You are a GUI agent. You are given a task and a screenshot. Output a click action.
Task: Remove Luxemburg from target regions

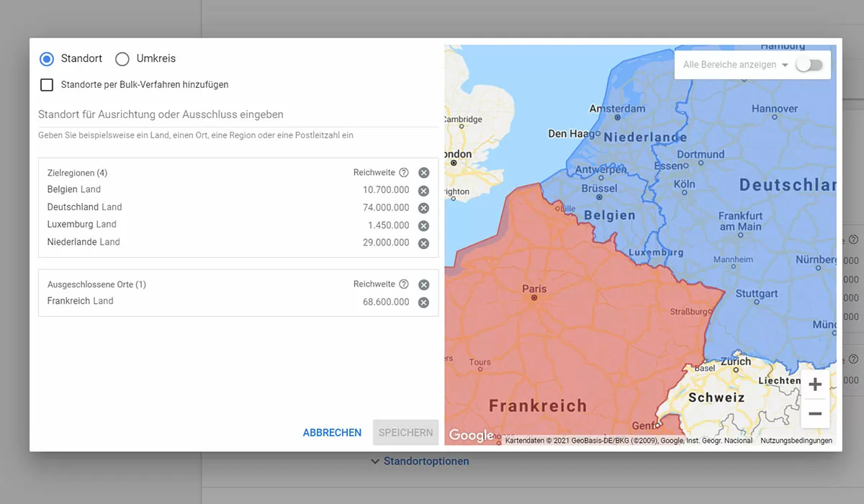(x=423, y=225)
